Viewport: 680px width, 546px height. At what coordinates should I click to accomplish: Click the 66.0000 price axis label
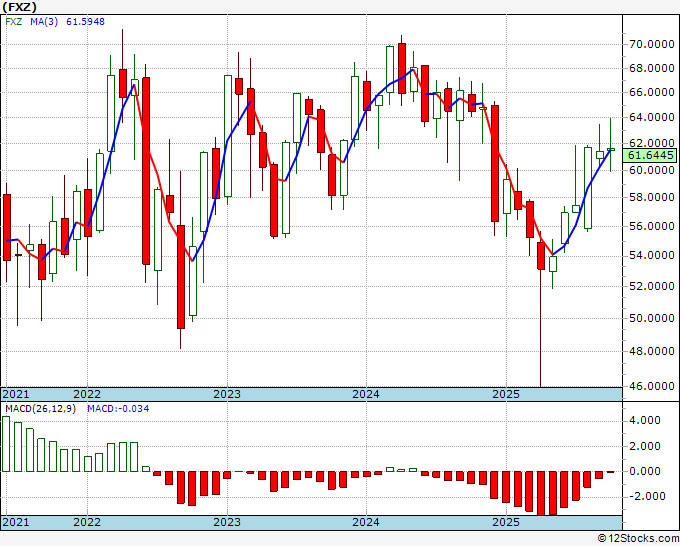[651, 92]
